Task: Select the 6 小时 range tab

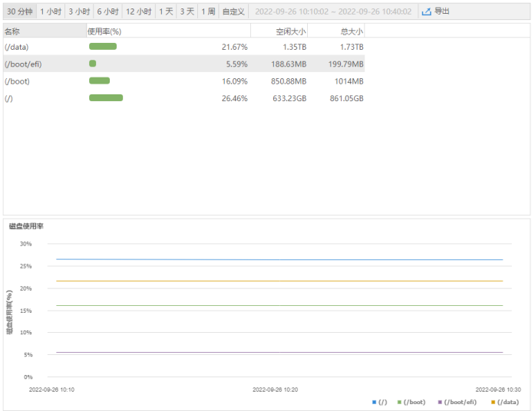Action: (107, 12)
